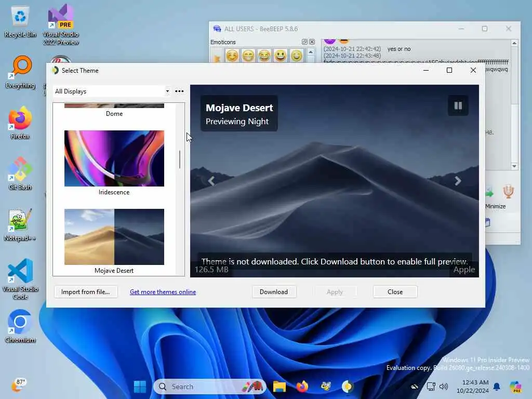This screenshot has height=399, width=532.
Task: Open Notepad++ desktop icon
Action: coord(20,224)
